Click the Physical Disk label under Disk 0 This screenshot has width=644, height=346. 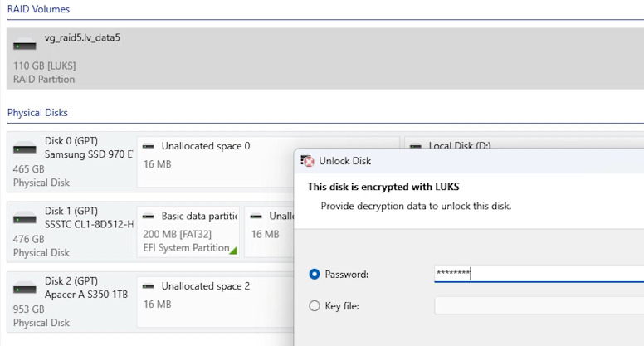(41, 183)
